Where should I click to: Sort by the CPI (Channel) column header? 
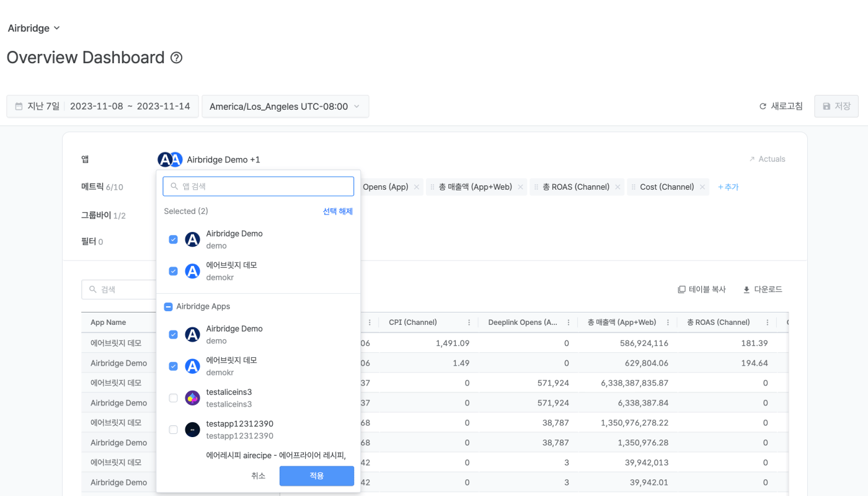tap(413, 322)
